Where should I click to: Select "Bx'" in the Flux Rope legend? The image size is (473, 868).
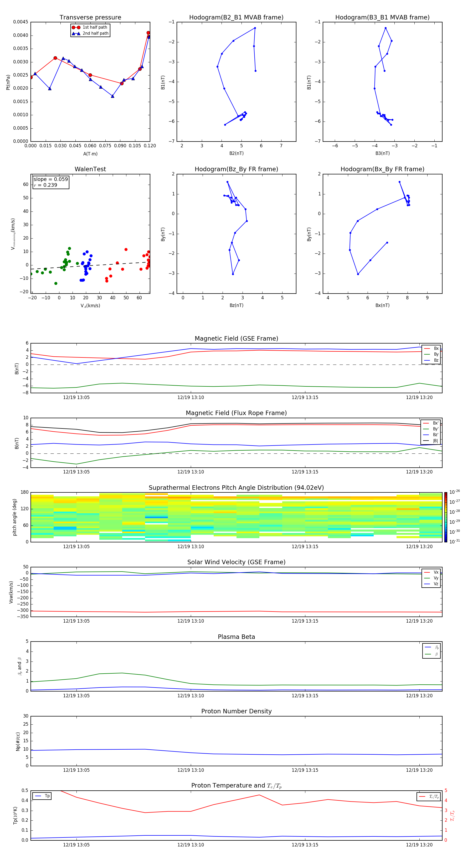(431, 423)
